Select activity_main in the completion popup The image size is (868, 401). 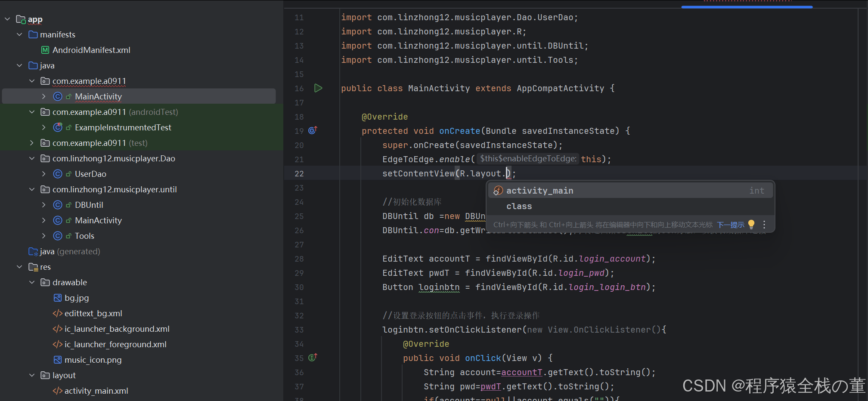click(x=540, y=190)
